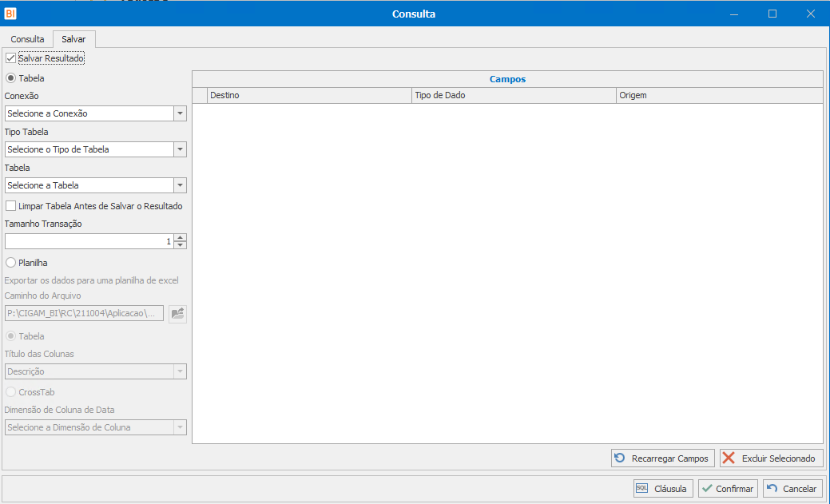This screenshot has height=504, width=830.
Task: Expand the Selecione a Tabela combo box
Action: pos(180,185)
